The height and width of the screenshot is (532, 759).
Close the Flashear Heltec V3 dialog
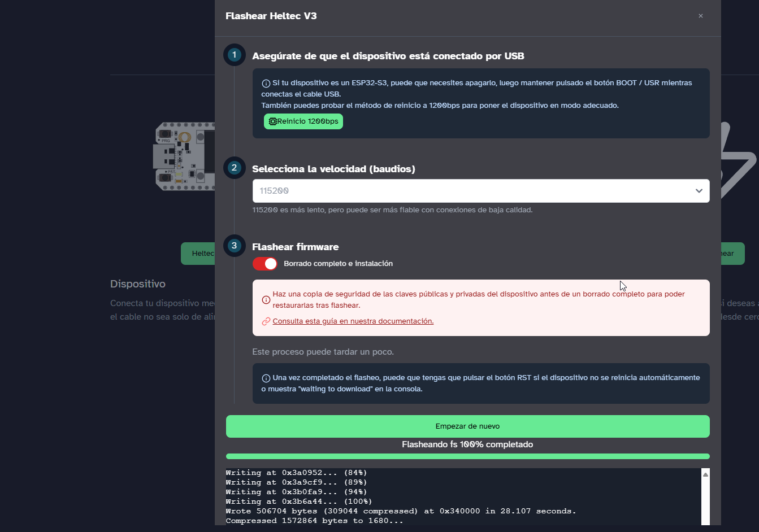pyautogui.click(x=701, y=16)
